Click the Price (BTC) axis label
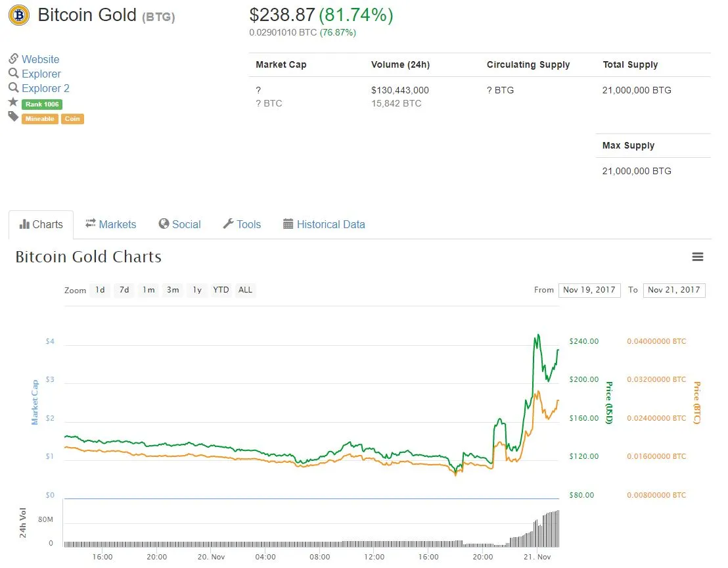The image size is (728, 568). pyautogui.click(x=696, y=403)
